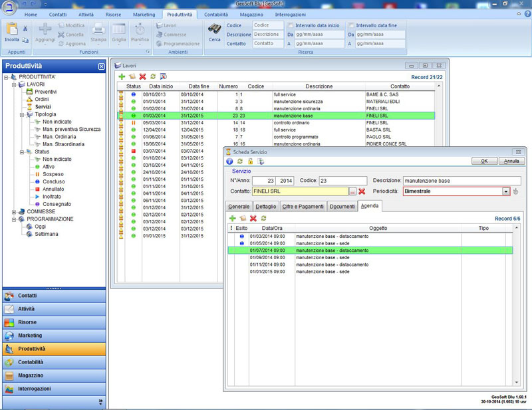532x410 pixels.
Task: Clear the Contatto with the red X
Action: pos(362,191)
